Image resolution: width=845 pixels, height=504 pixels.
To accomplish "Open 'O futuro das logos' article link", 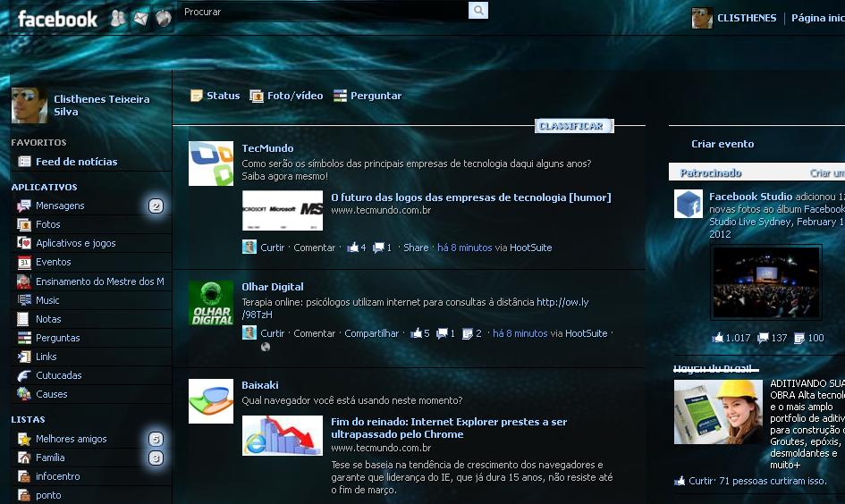I will [471, 197].
